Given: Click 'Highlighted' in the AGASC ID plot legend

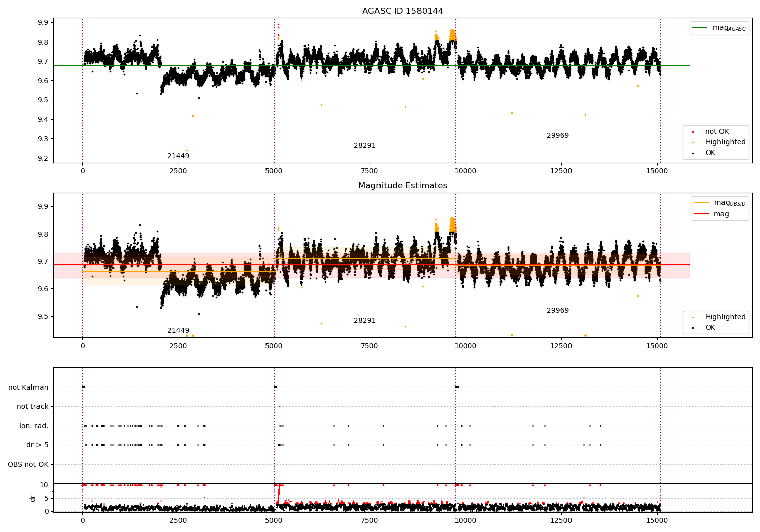Looking at the screenshot, I should click(726, 142).
